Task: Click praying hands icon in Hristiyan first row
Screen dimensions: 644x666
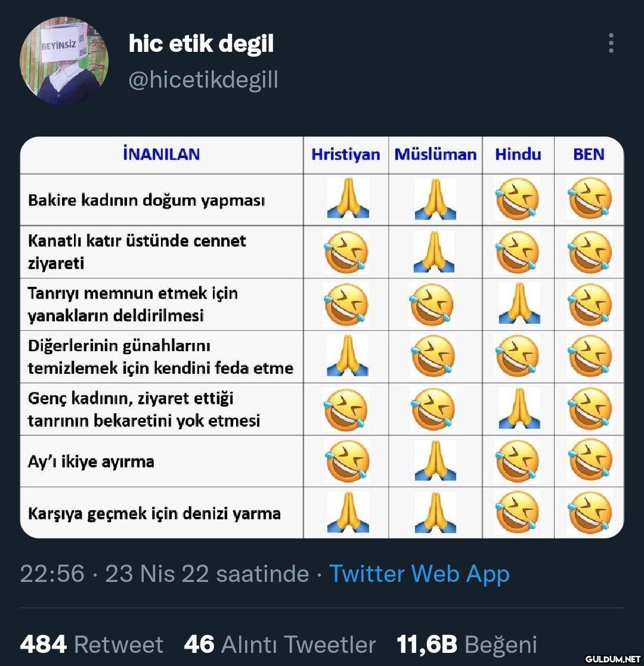Action: point(347,199)
